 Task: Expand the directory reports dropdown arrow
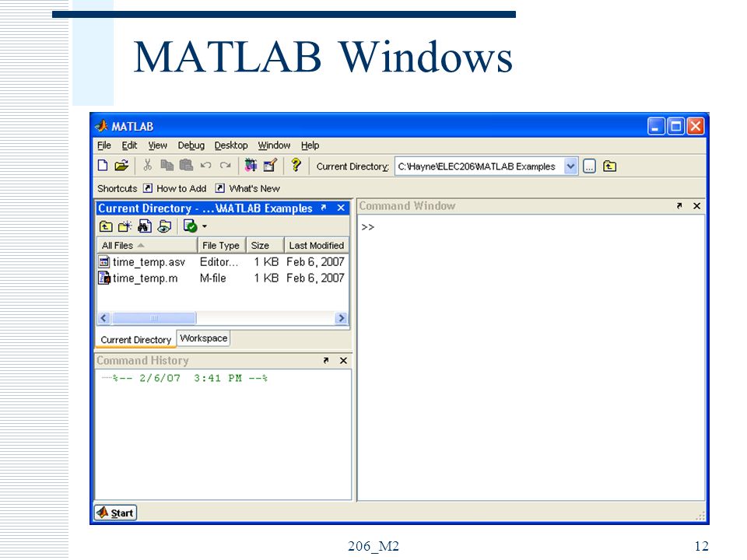[x=205, y=226]
